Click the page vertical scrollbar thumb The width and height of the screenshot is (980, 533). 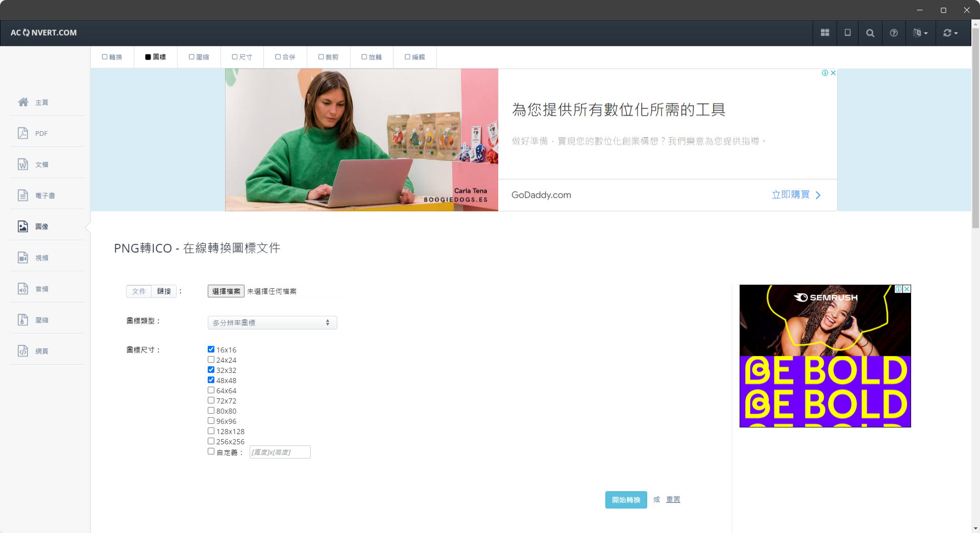(975, 128)
